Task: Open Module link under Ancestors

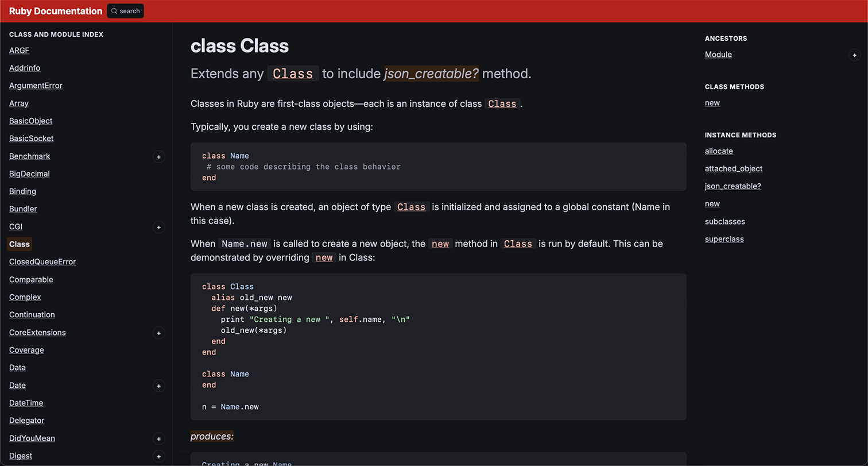Action: point(718,55)
